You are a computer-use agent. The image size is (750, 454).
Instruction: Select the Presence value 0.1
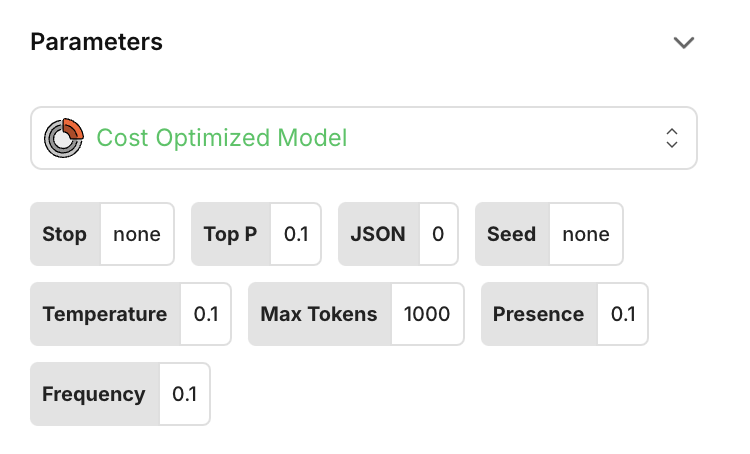pos(623,314)
